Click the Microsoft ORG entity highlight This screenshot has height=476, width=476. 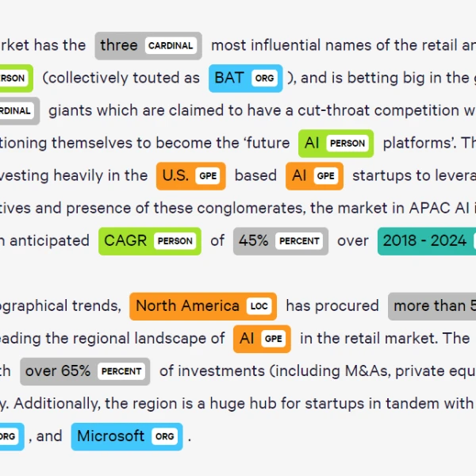point(127,436)
